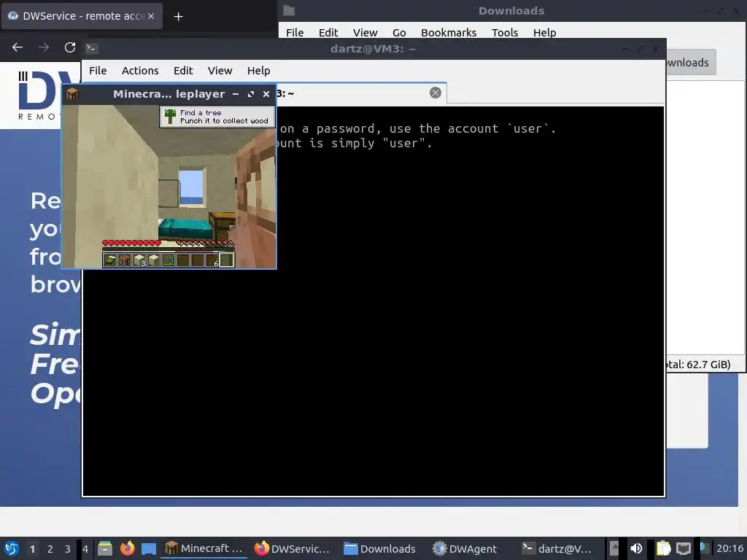Click the Find a tree advancement toast
The width and height of the screenshot is (747, 560).
217,117
